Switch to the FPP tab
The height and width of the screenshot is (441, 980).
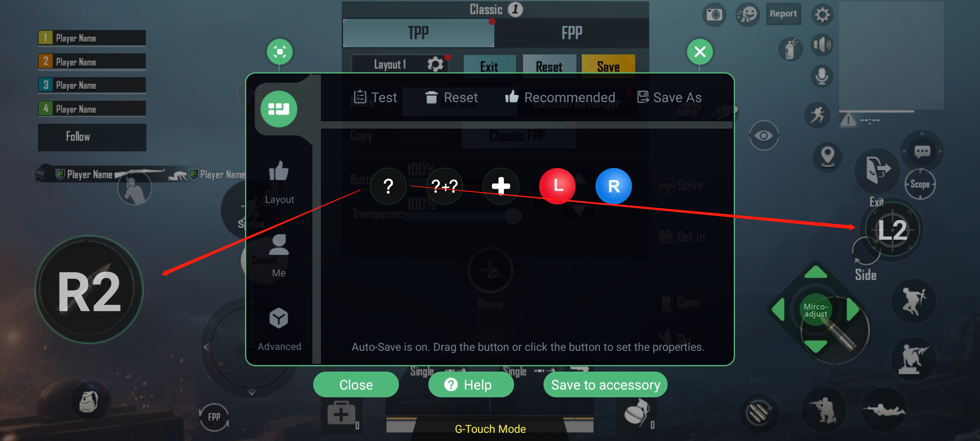572,33
